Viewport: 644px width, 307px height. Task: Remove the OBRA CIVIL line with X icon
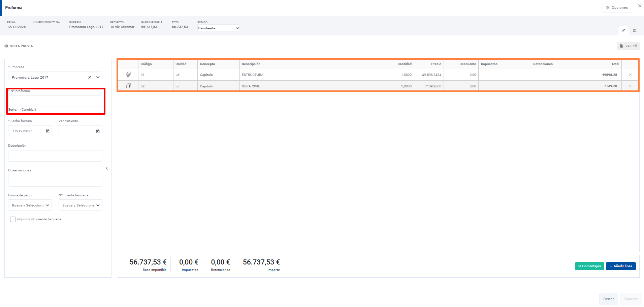[630, 86]
